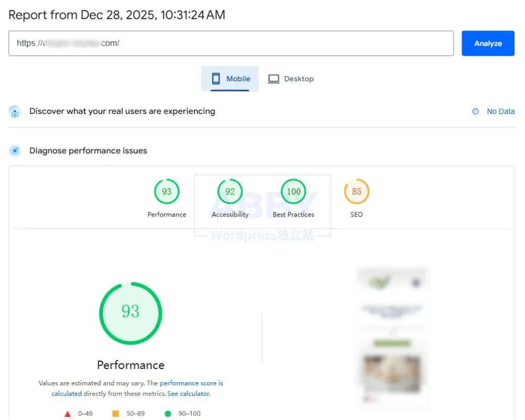Click the info icon beside No Data
The width and height of the screenshot is (525, 420).
tap(476, 111)
